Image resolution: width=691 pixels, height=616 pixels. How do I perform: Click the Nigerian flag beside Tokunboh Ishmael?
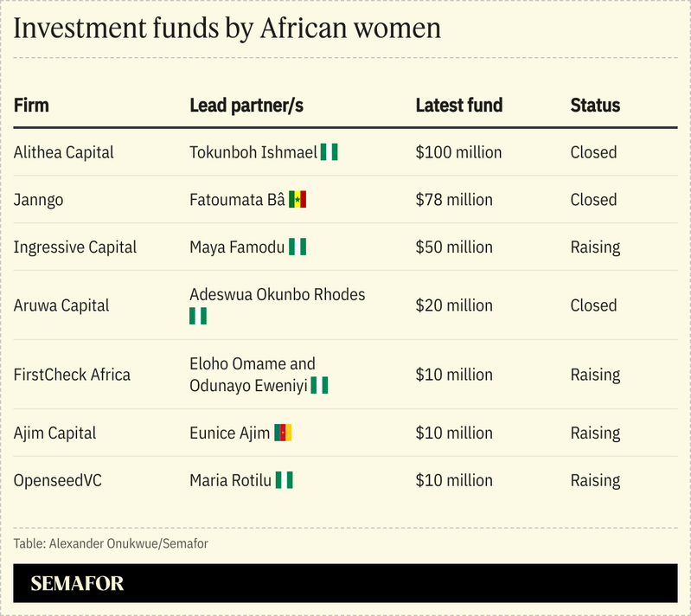tap(329, 152)
